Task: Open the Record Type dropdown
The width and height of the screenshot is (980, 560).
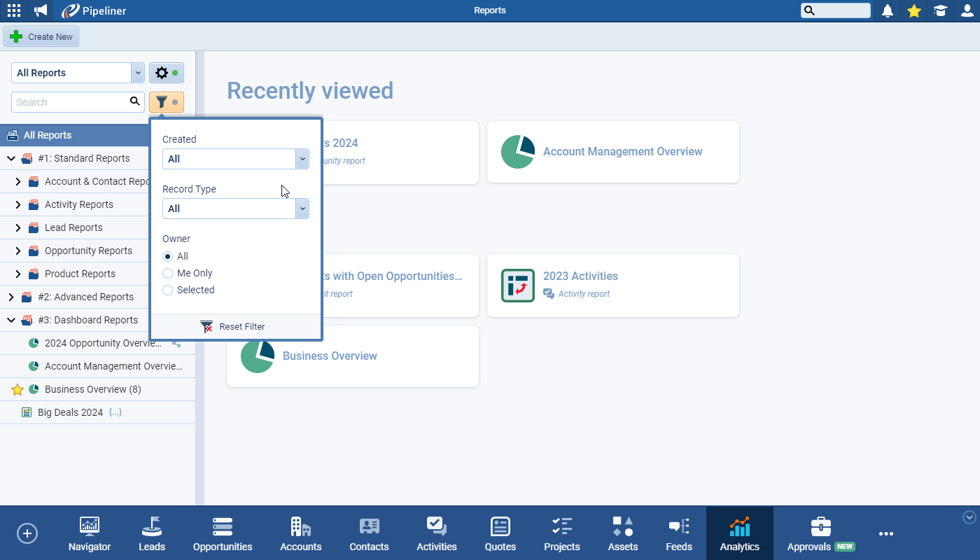Action: 235,209
